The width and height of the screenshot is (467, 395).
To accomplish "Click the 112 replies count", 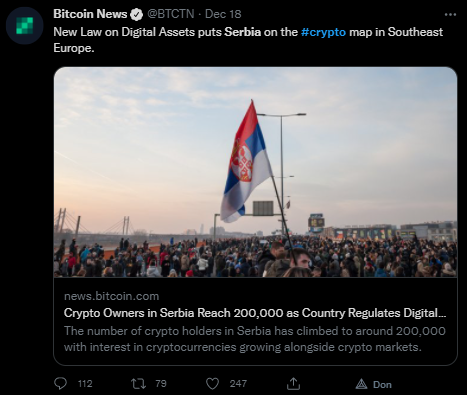I will (x=85, y=384).
